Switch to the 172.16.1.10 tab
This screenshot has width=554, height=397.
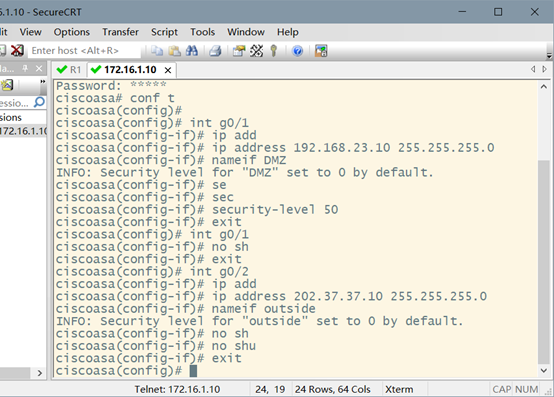124,70
